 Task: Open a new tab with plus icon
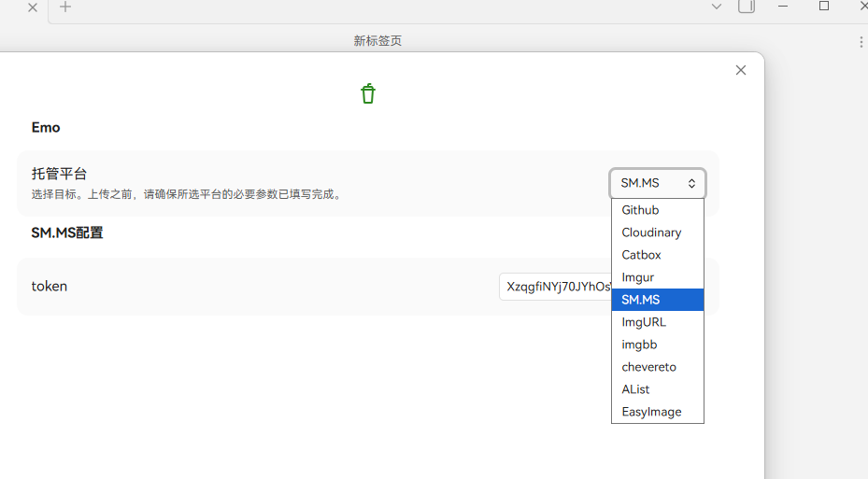coord(65,7)
